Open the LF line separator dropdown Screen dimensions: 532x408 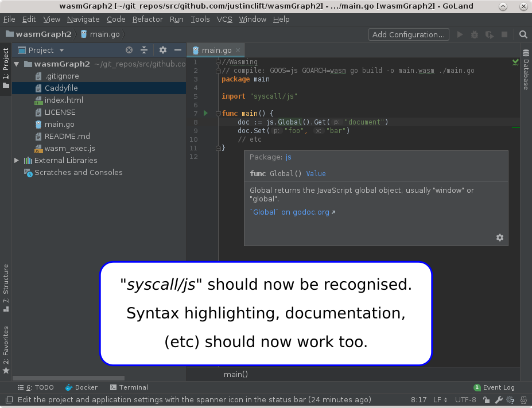[440, 400]
